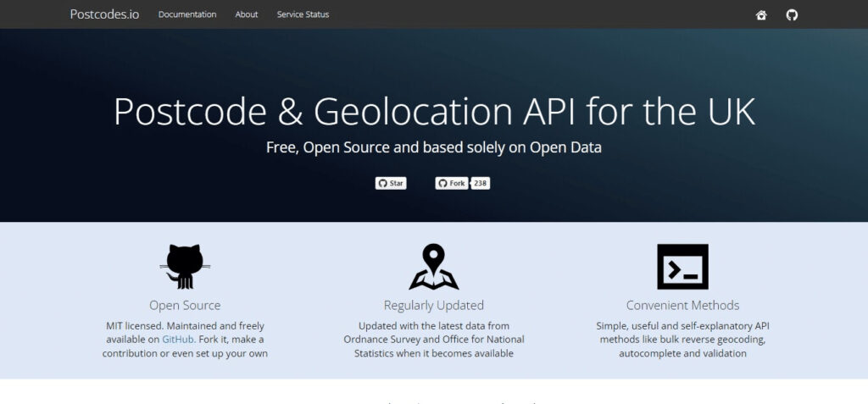
Task: Click the Convenient Methods heading
Action: 682,306
